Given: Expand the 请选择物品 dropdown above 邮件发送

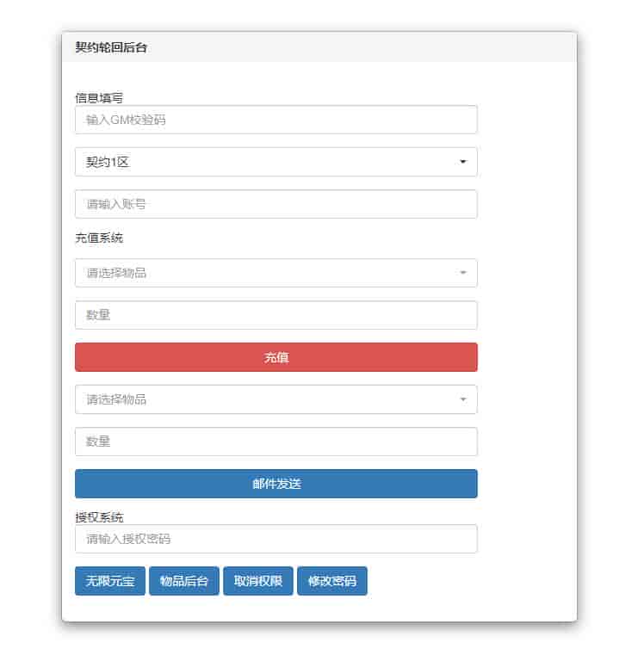Looking at the screenshot, I should (x=276, y=399).
